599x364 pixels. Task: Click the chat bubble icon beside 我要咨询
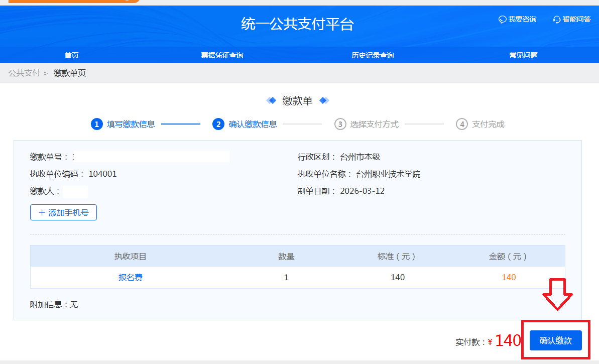[502, 20]
